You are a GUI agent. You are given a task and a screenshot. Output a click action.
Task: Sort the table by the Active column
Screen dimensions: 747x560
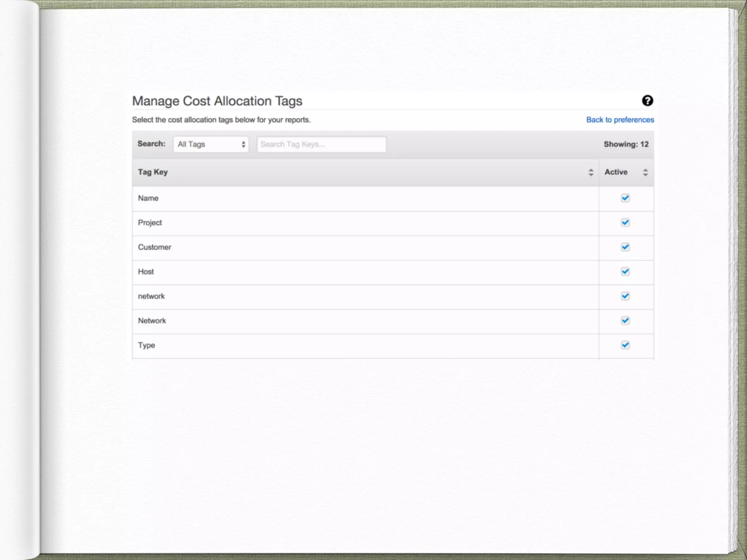coord(645,172)
